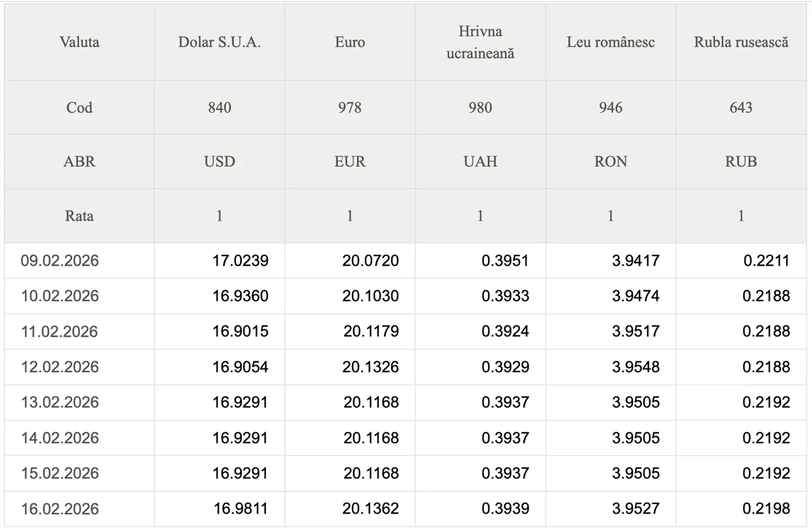Select the Hrivna ucraineană header

click(x=480, y=42)
